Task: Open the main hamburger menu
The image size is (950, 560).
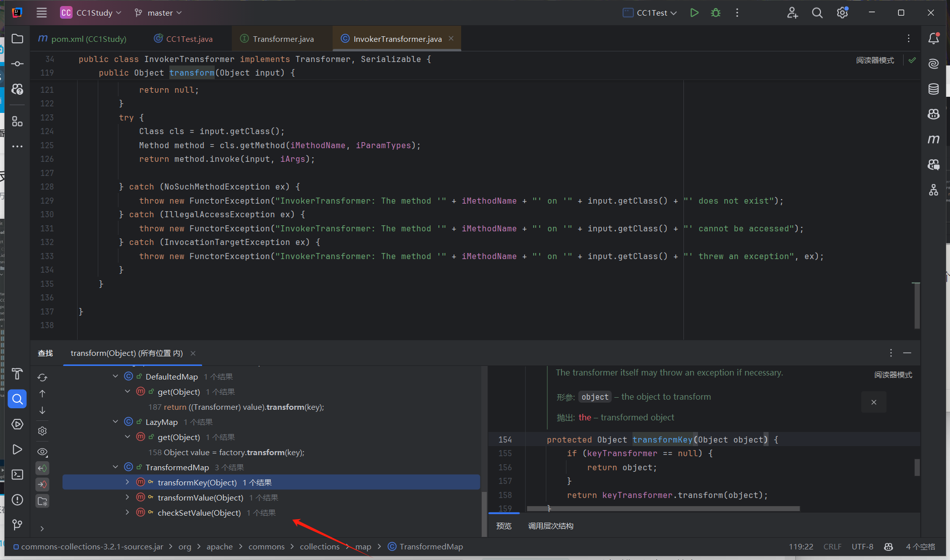Action: click(42, 13)
